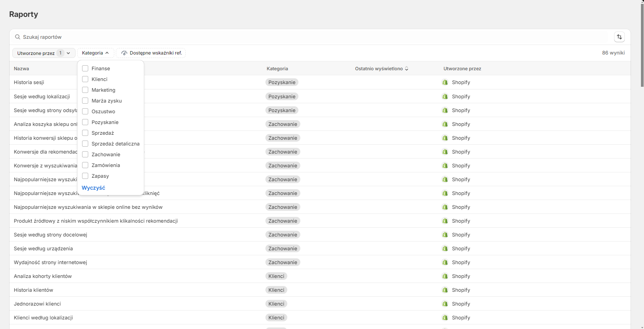The width and height of the screenshot is (644, 329).
Task: Click the search magnifier icon
Action: click(x=18, y=37)
